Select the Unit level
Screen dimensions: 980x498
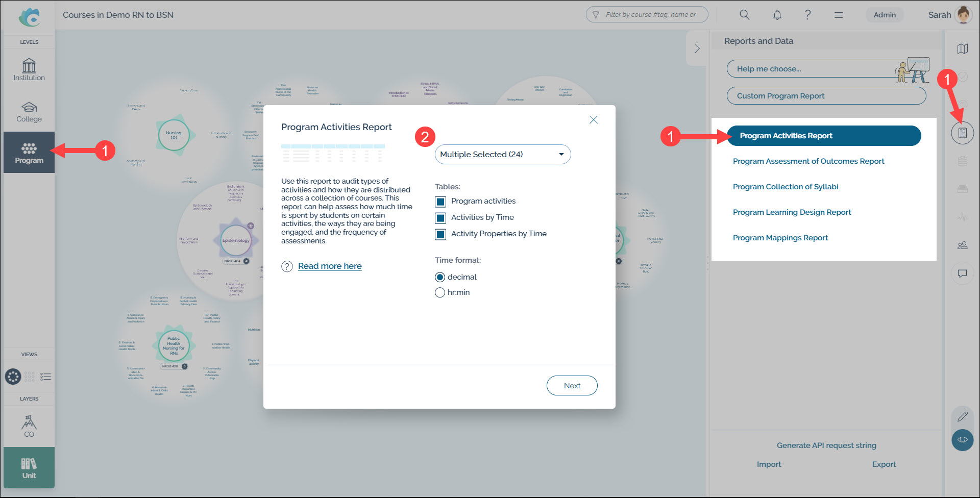coord(29,468)
